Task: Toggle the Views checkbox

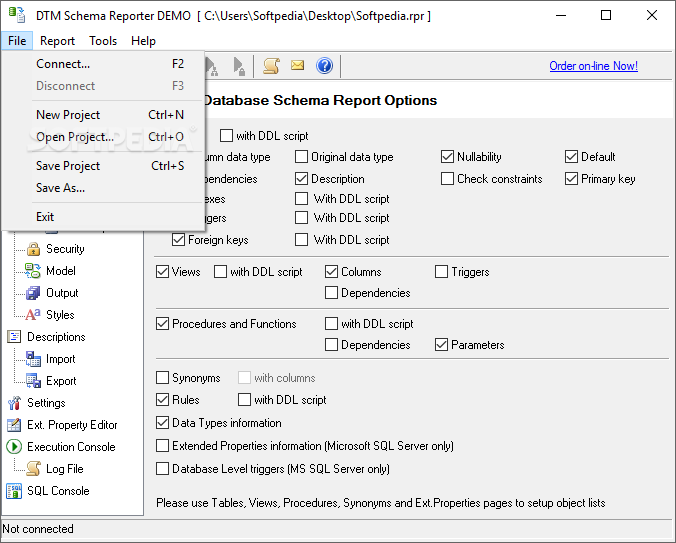Action: coord(163,272)
